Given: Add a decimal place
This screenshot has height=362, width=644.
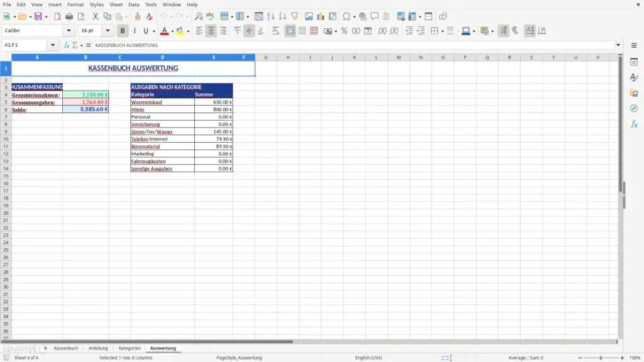Looking at the screenshot, I should coord(382,31).
